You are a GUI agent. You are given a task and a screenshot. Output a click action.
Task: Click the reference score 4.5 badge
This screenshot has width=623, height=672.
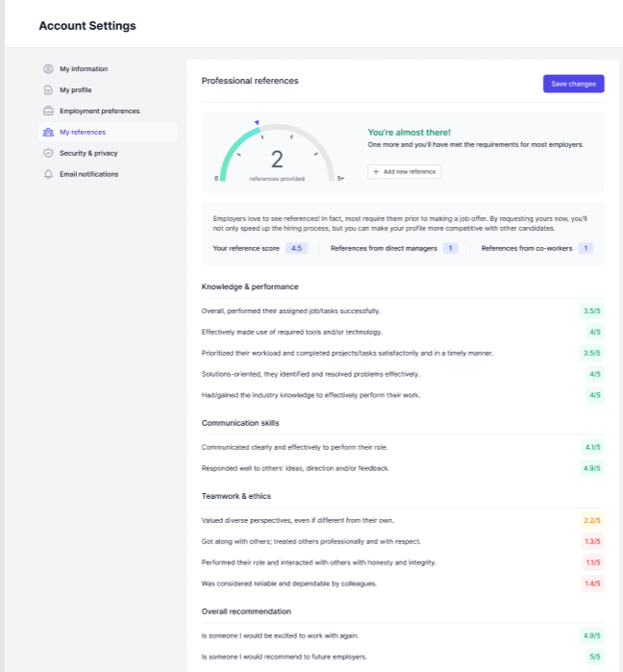[x=296, y=248]
